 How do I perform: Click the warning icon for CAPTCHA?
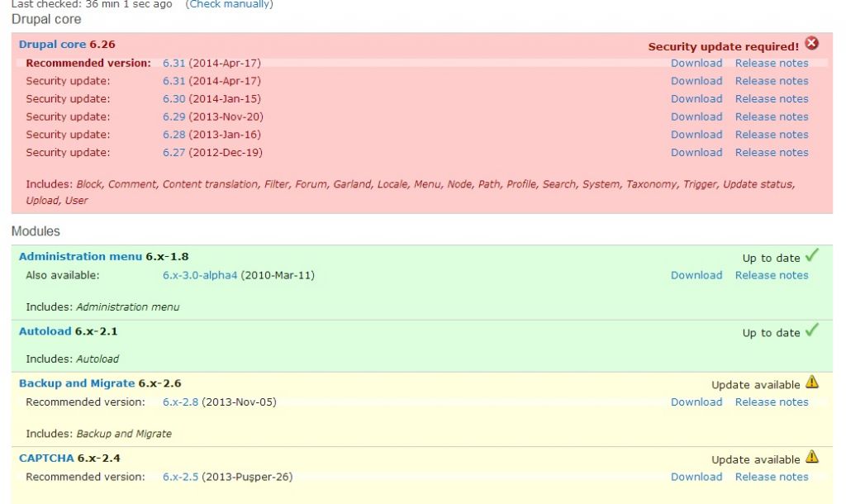812,457
